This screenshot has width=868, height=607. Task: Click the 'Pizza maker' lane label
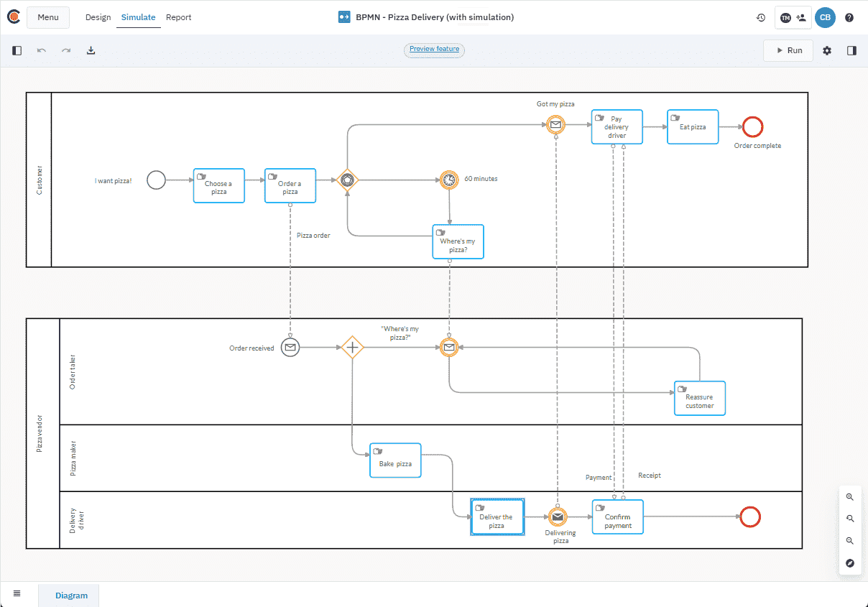[x=73, y=458]
